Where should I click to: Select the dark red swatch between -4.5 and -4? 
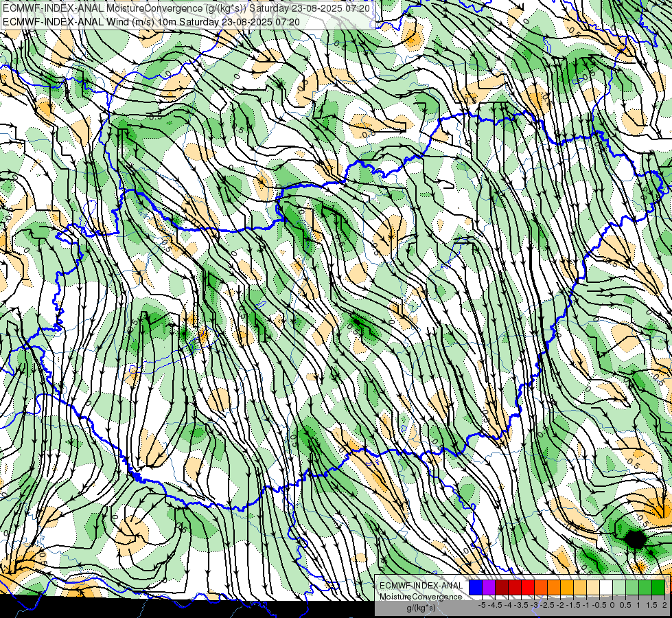coord(502,587)
